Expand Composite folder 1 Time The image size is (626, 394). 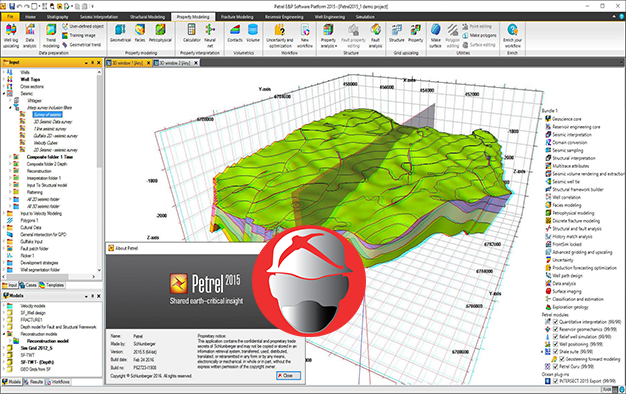click(10, 157)
